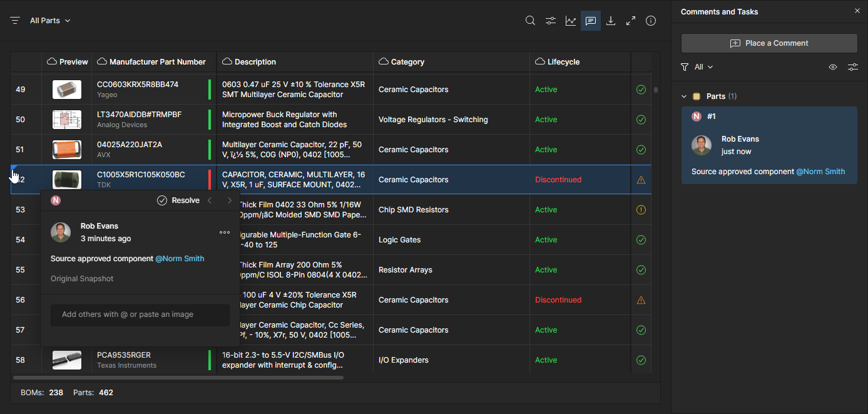Collapse the Parts comment group

[684, 96]
